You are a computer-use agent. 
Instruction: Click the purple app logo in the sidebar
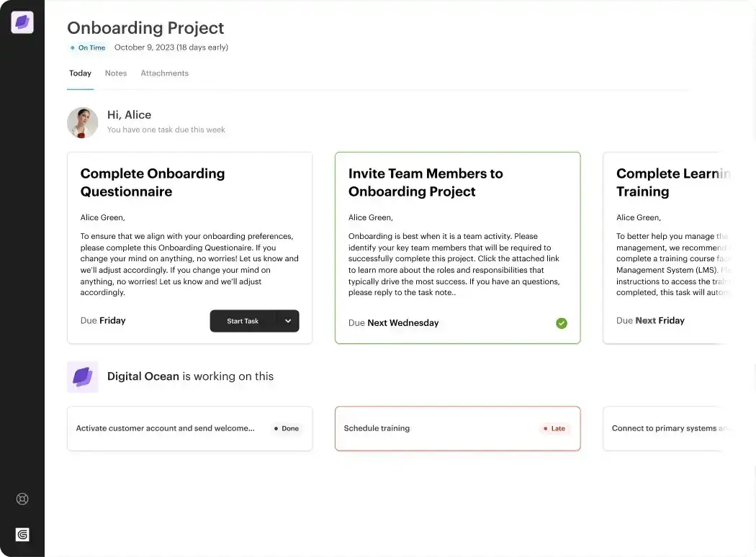click(22, 22)
